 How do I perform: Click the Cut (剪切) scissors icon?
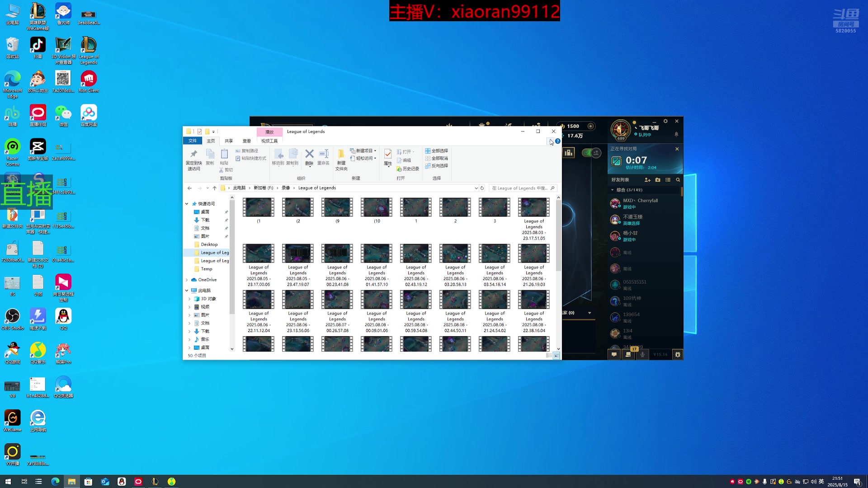[221, 170]
